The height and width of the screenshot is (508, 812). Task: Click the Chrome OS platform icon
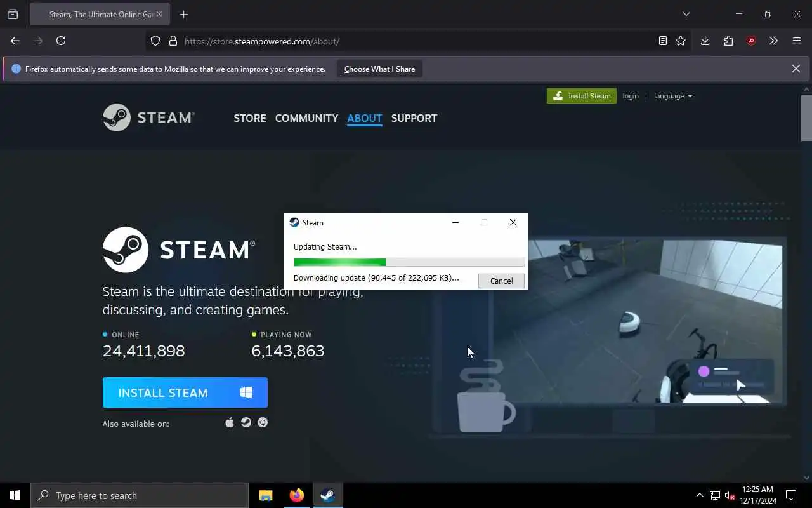click(x=263, y=422)
